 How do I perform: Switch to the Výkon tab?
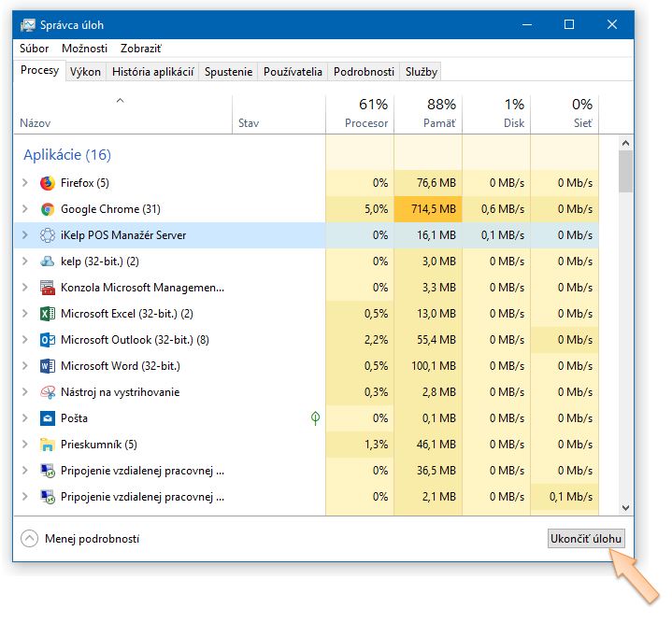[x=85, y=72]
